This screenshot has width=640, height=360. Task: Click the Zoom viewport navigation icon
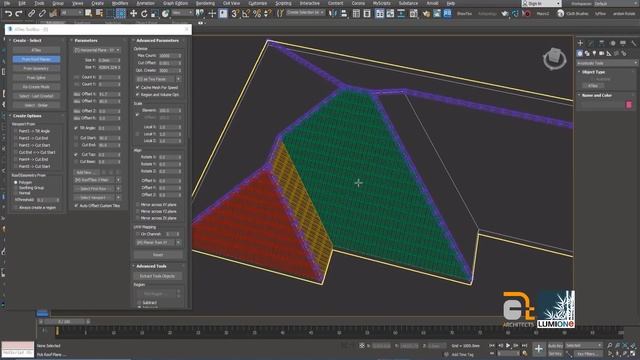pos(610,345)
